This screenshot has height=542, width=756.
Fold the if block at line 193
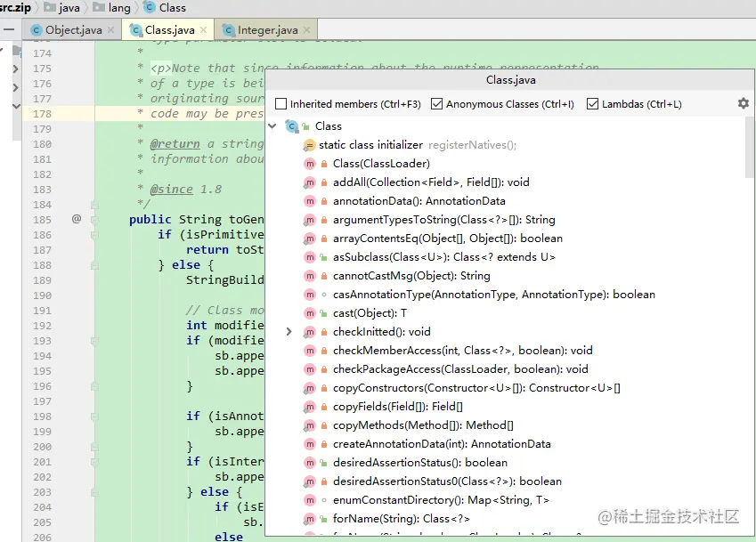coord(94,341)
